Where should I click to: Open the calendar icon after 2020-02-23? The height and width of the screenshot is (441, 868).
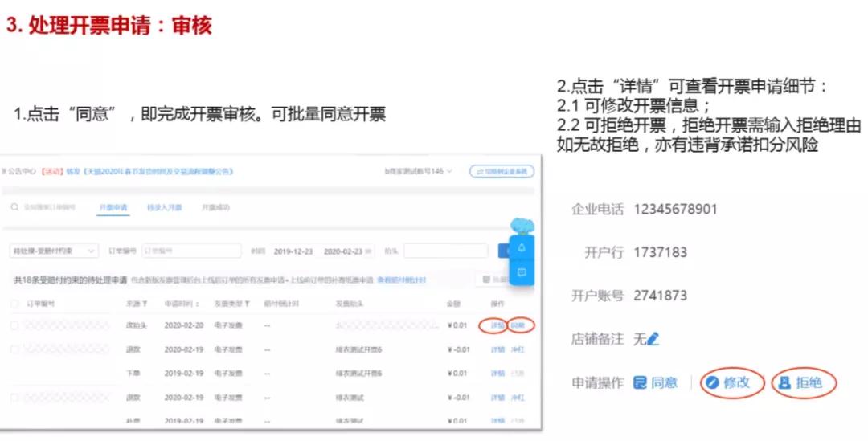coord(369,251)
